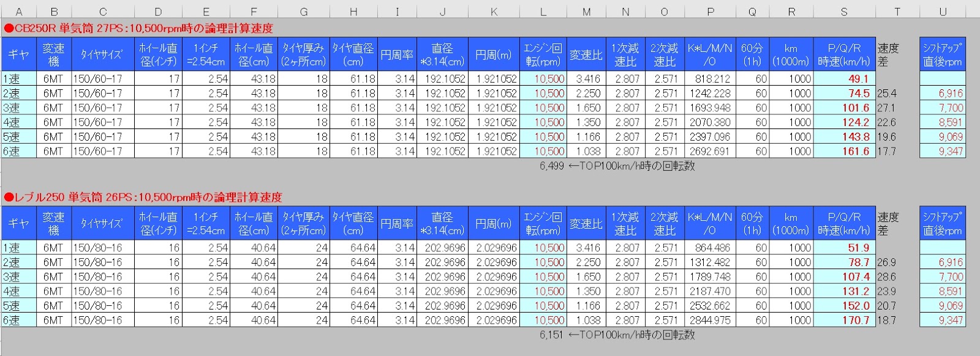Click speed difference 18.7

887,320
